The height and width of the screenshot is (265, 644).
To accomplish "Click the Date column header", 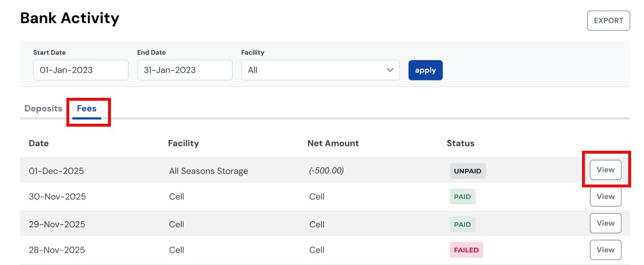I will [x=39, y=143].
